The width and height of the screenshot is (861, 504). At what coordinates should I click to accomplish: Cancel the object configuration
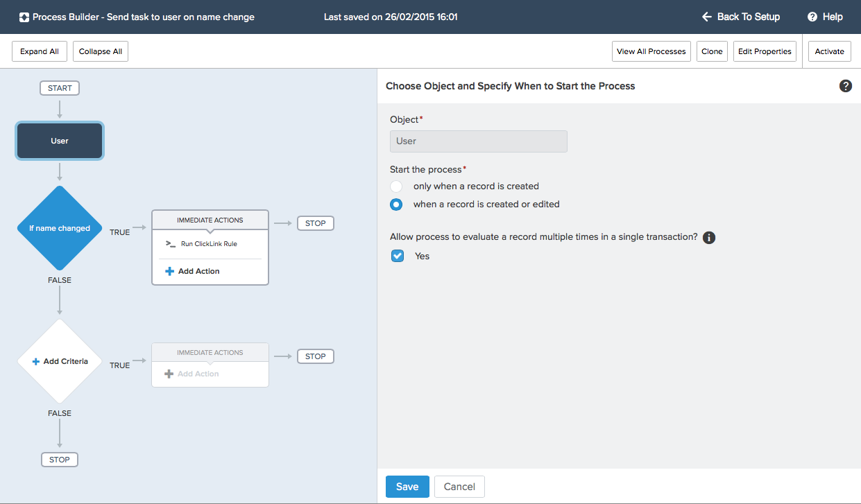pos(459,486)
